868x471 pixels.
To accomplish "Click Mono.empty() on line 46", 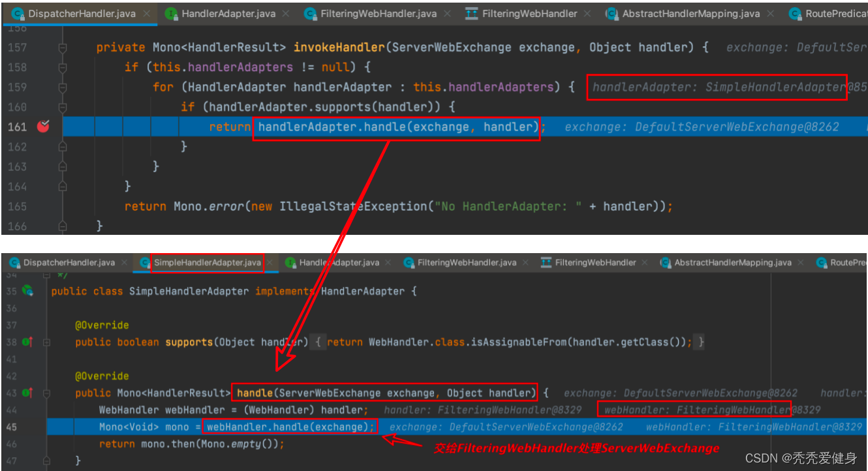I will click(240, 444).
